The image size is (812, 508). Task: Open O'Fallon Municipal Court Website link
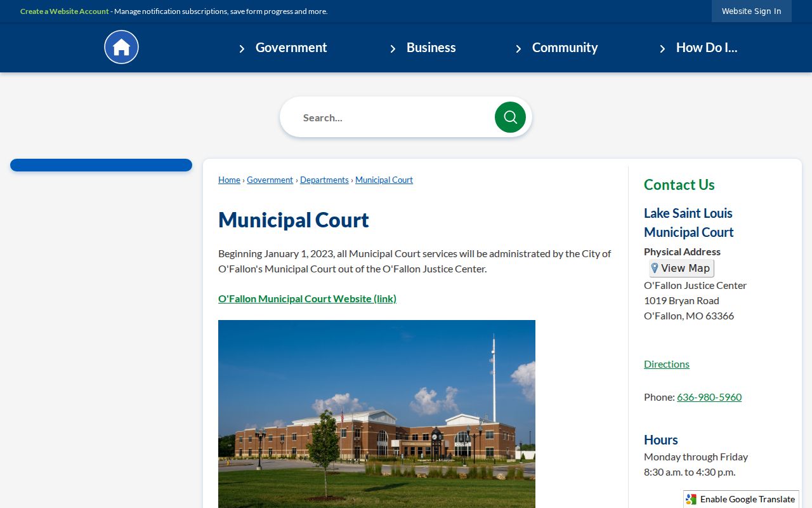pyautogui.click(x=307, y=298)
